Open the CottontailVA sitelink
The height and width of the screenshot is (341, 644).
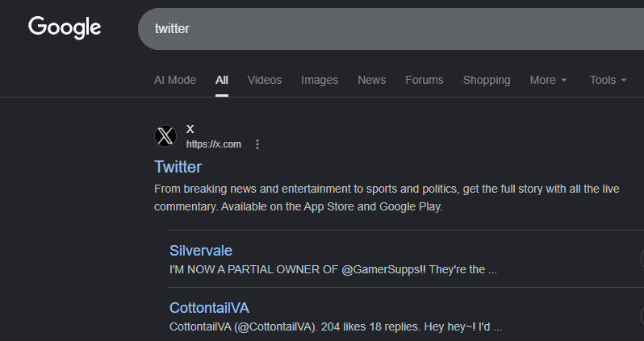(209, 308)
